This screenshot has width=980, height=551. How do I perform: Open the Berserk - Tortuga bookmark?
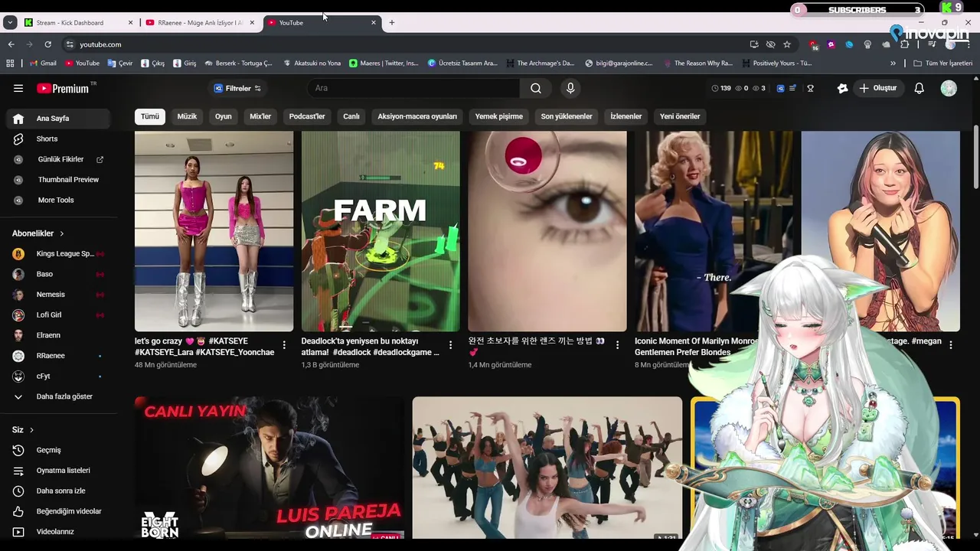(238, 64)
